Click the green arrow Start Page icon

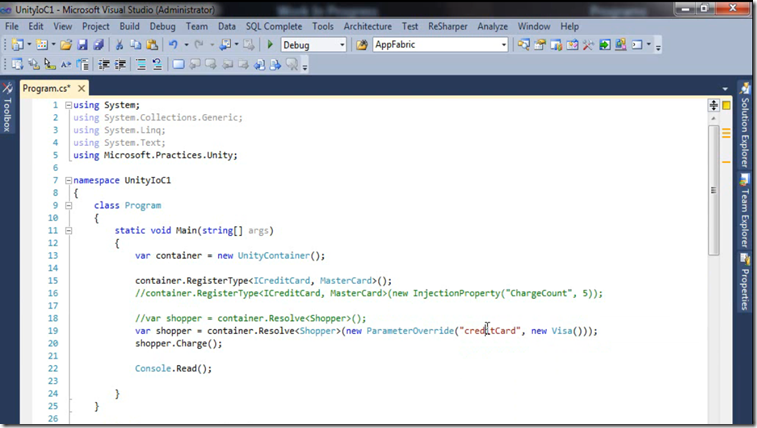(x=604, y=45)
